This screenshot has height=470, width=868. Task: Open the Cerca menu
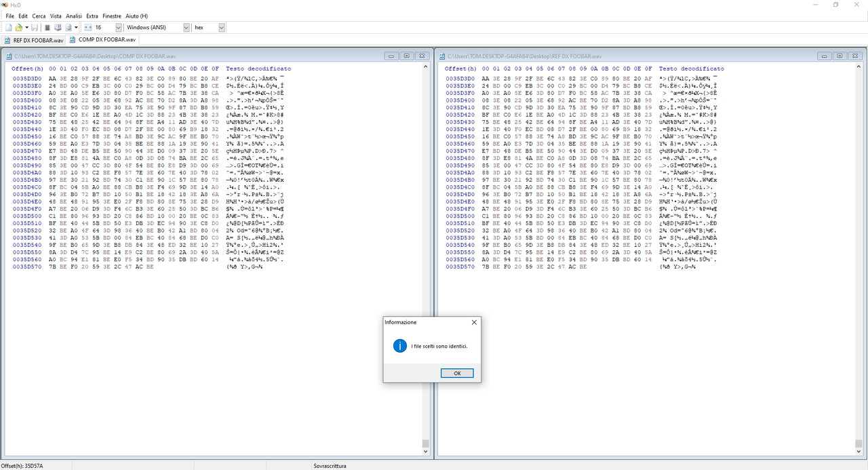(39, 16)
